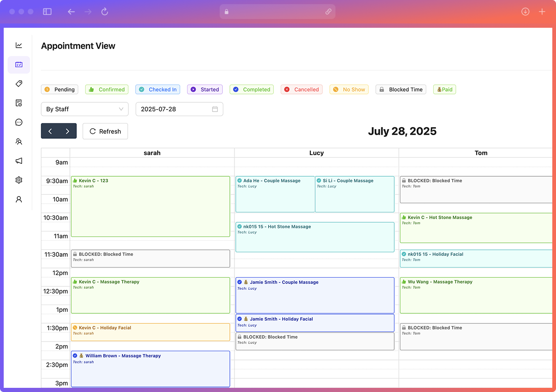Viewport: 556px width, 392px height.
Task: Toggle the Cancelled status legend tag
Action: coord(302,90)
